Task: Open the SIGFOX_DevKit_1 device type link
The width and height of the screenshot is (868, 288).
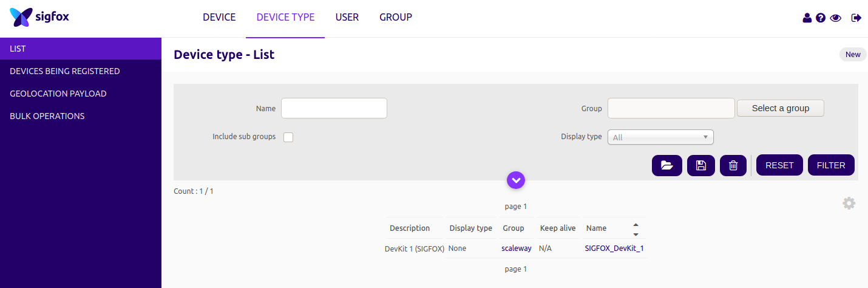Action: click(x=614, y=249)
